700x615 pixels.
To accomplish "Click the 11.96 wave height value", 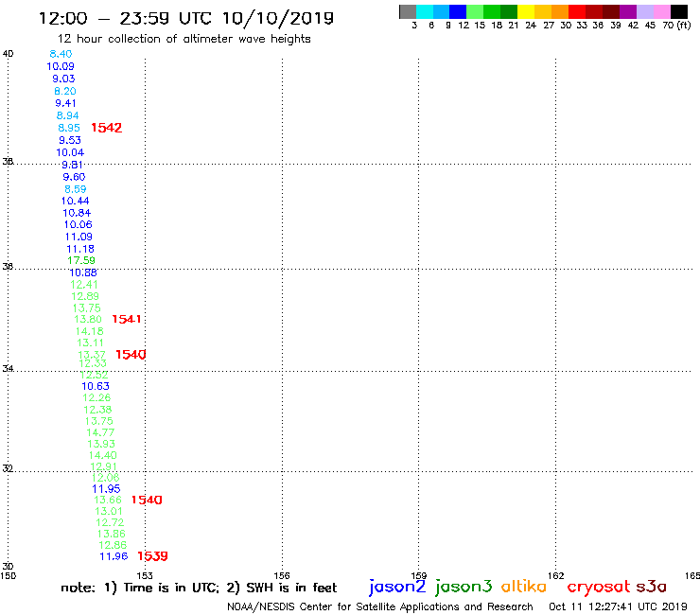I will (x=114, y=556).
